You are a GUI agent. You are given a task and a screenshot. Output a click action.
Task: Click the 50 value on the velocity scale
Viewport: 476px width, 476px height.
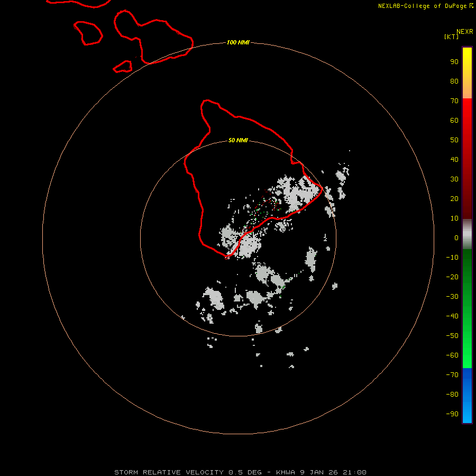pyautogui.click(x=454, y=140)
